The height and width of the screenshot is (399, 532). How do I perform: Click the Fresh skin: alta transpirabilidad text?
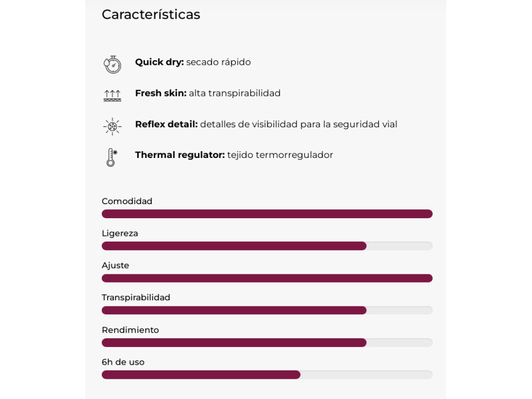pyautogui.click(x=208, y=94)
